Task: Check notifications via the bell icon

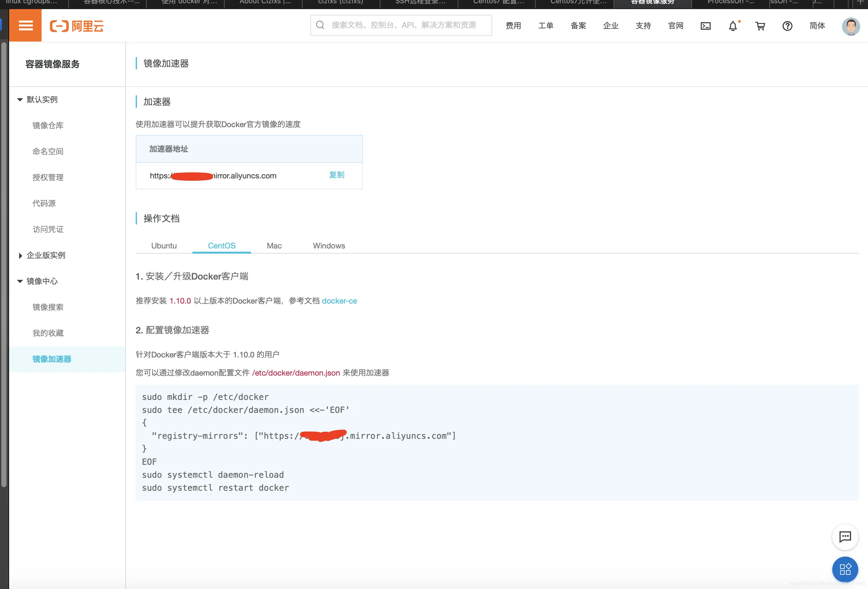Action: [x=733, y=26]
